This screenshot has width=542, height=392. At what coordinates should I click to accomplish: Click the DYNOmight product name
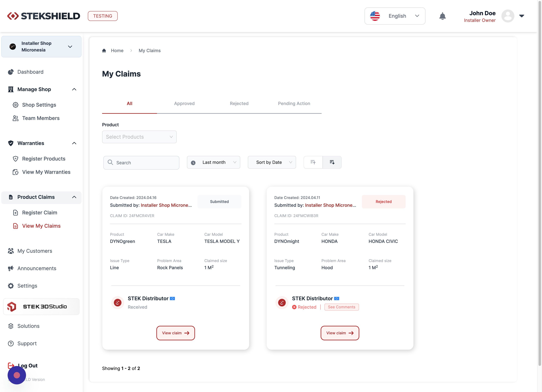287,241
